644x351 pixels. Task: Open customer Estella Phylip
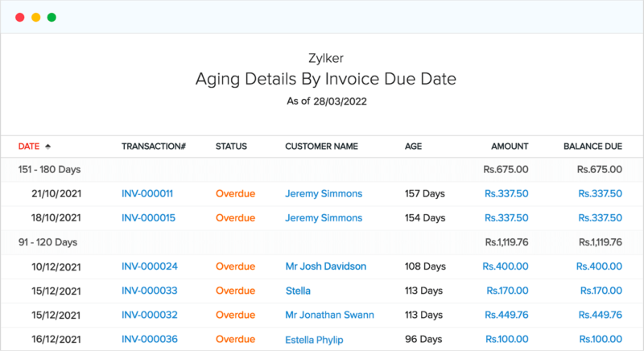pyautogui.click(x=318, y=339)
